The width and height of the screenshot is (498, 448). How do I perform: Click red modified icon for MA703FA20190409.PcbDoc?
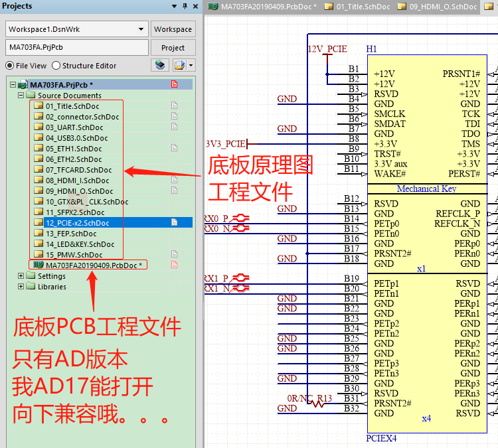[174, 264]
